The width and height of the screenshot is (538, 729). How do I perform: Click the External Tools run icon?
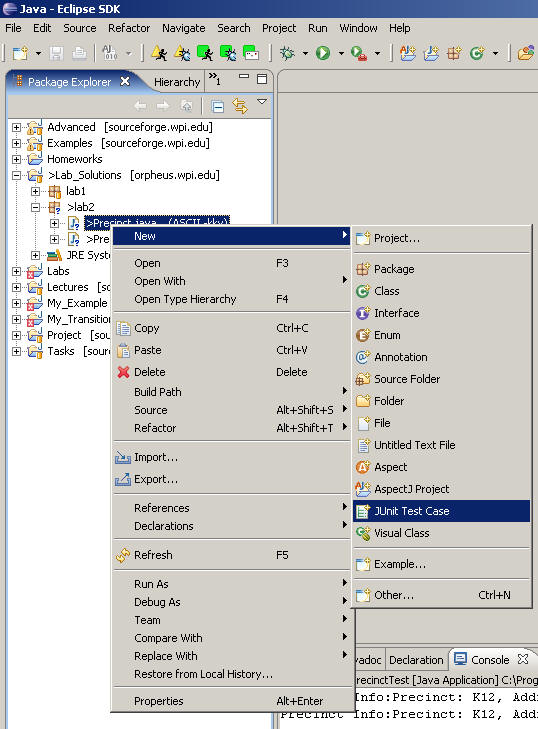[359, 53]
